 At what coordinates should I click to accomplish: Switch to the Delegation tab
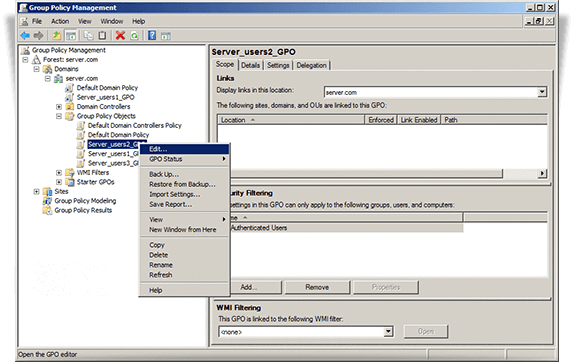[312, 65]
